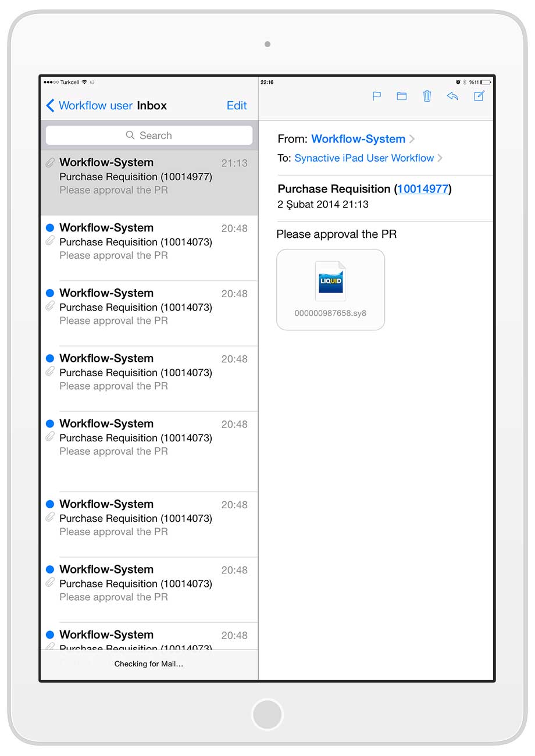
Task: Tap the flag icon in the toolbar
Action: [376, 97]
